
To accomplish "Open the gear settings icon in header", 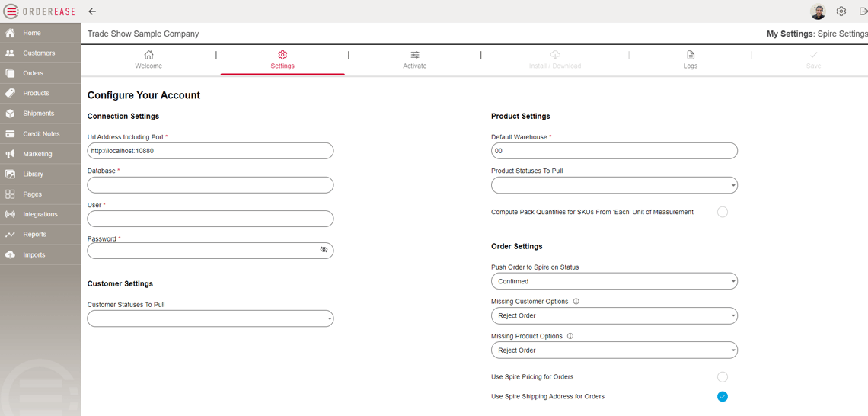I will pyautogui.click(x=841, y=11).
